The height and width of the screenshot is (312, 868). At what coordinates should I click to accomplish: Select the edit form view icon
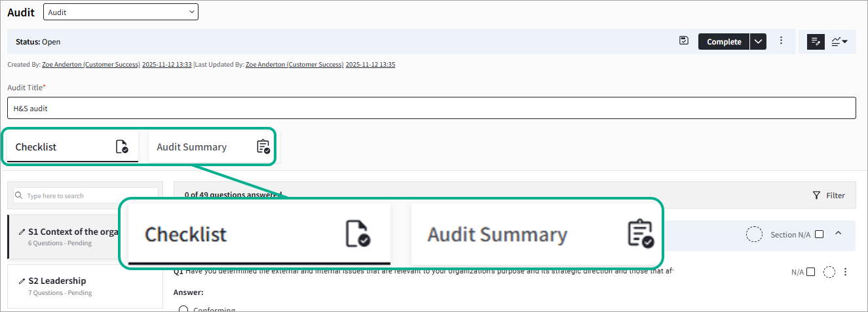point(816,41)
